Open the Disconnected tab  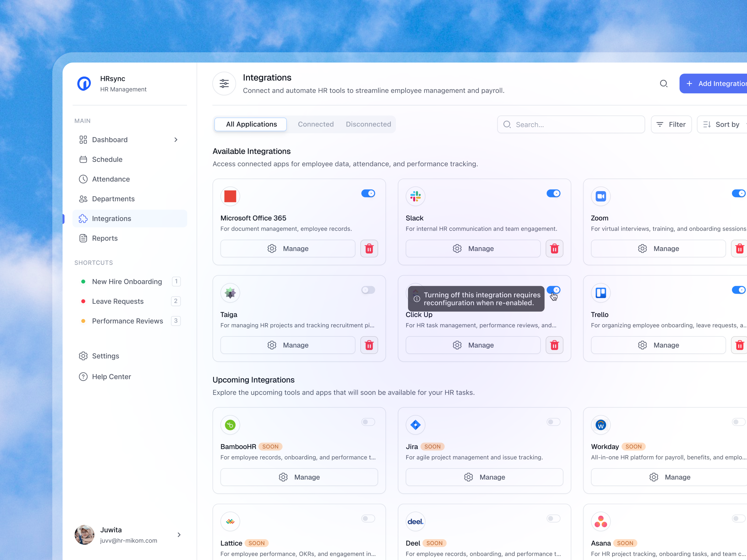tap(368, 124)
